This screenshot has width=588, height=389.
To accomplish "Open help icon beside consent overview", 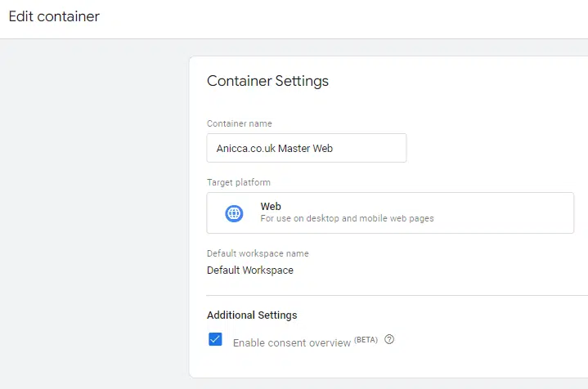I will [x=389, y=339].
